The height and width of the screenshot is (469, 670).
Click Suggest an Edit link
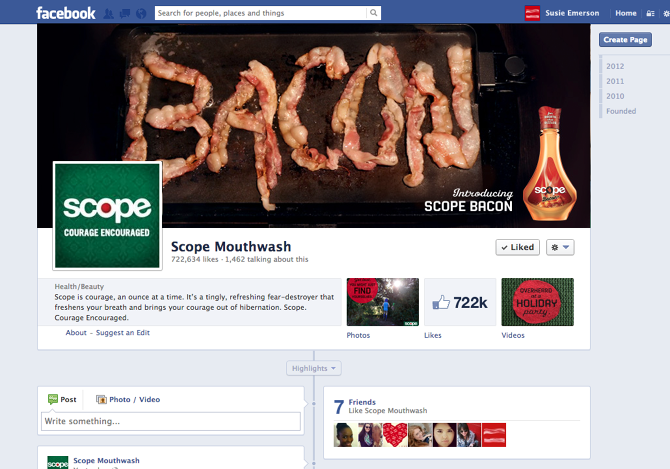(x=123, y=333)
